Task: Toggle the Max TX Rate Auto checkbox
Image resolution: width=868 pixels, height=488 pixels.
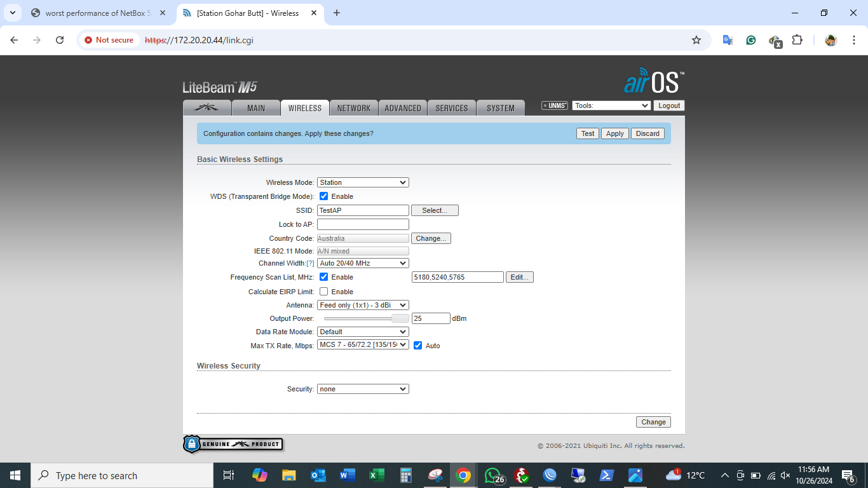Action: click(418, 346)
